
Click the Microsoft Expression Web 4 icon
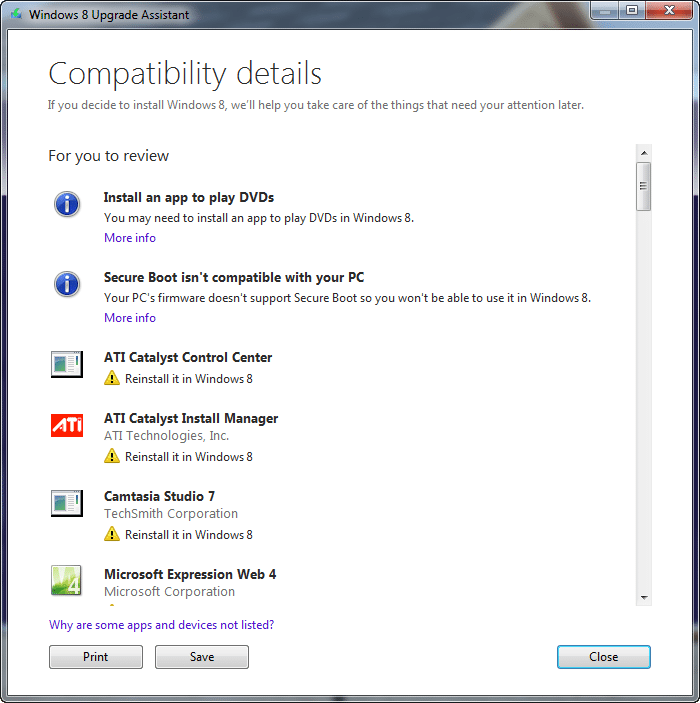tap(66, 580)
